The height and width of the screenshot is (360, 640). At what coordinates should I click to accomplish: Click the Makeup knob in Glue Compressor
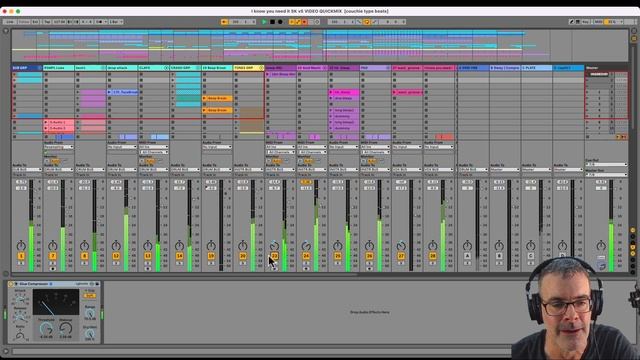click(66, 328)
